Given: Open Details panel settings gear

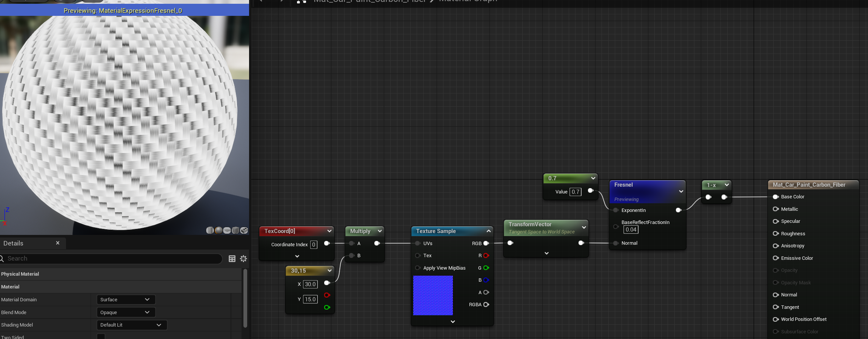Looking at the screenshot, I should pos(243,259).
